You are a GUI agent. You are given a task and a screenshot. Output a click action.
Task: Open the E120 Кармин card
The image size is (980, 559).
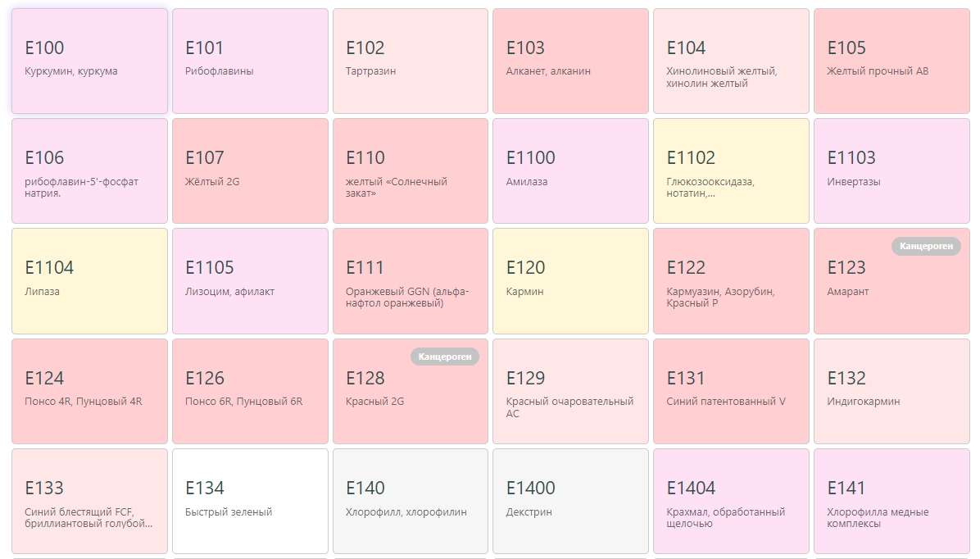(570, 280)
